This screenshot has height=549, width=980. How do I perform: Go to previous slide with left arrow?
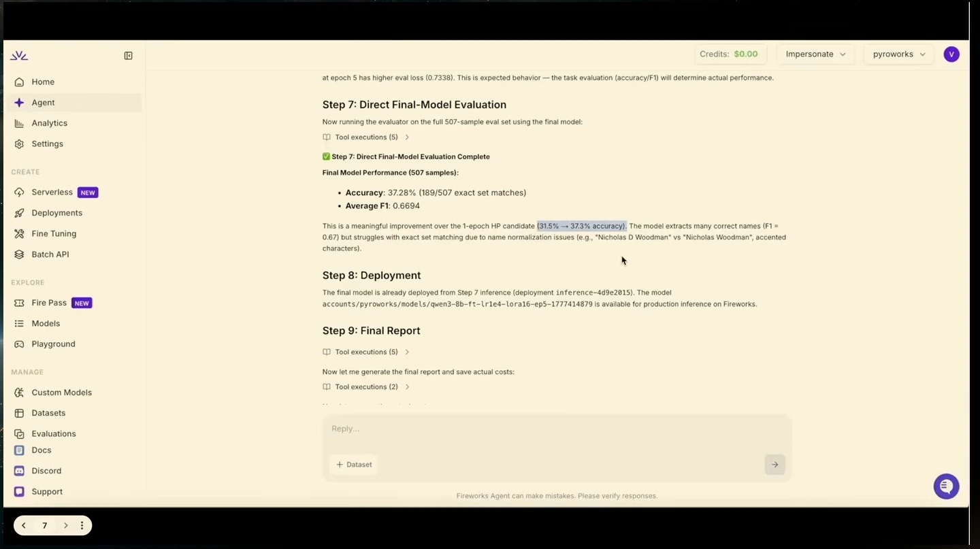click(x=24, y=526)
